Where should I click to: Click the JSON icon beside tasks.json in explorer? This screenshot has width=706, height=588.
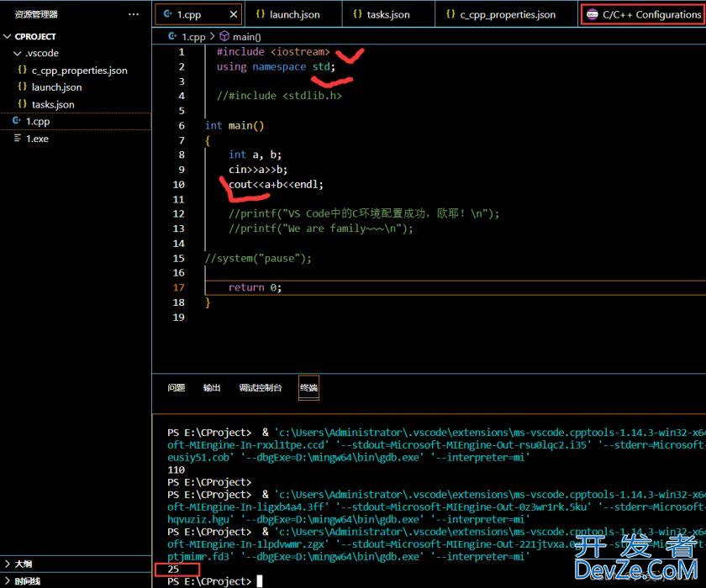(x=22, y=103)
